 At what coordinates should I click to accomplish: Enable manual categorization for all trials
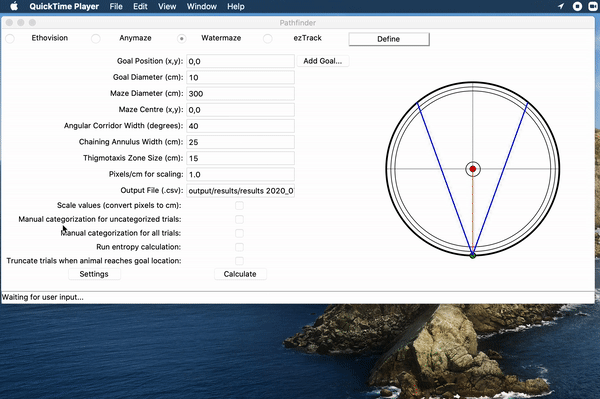pyautogui.click(x=240, y=233)
